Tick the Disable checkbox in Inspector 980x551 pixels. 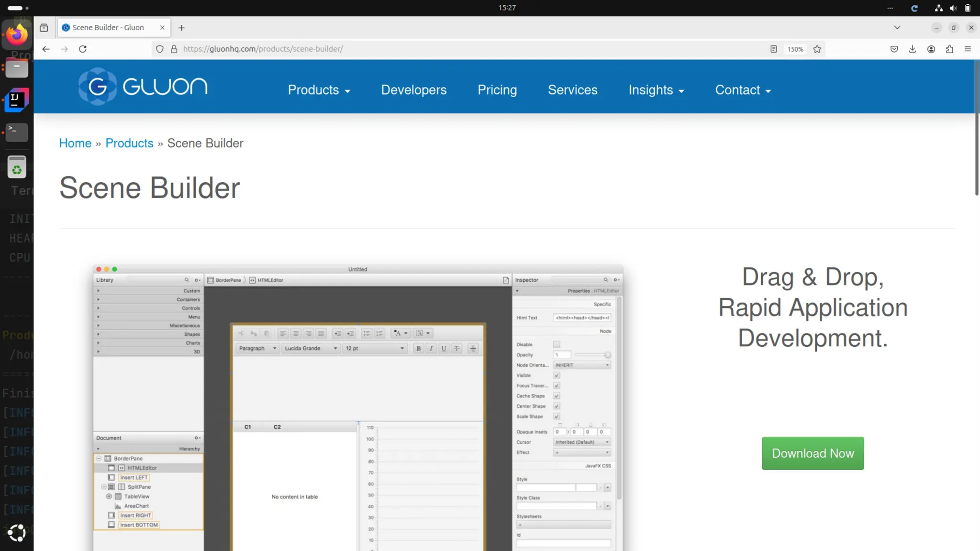point(557,344)
